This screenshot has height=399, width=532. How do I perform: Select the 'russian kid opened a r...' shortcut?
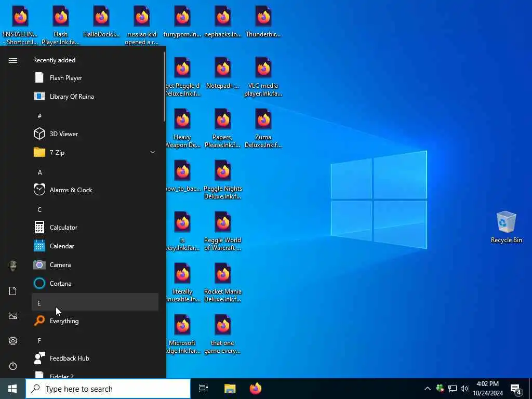pyautogui.click(x=142, y=25)
